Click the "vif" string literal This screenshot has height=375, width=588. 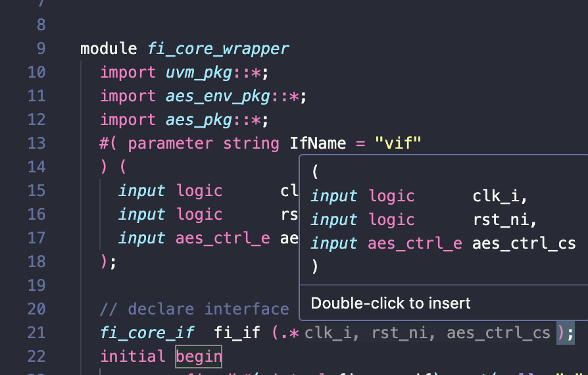397,143
